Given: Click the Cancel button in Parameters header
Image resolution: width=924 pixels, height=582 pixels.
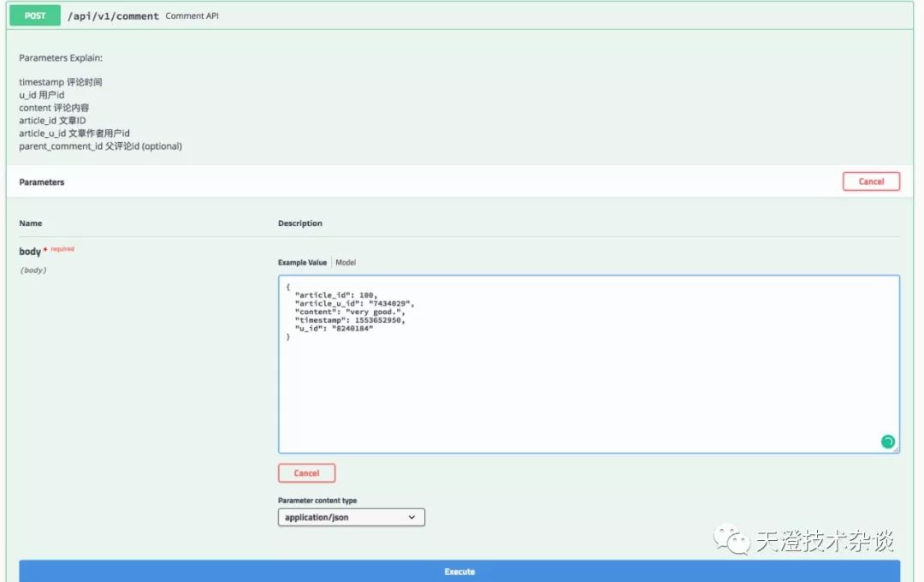Looking at the screenshot, I should 871,181.
